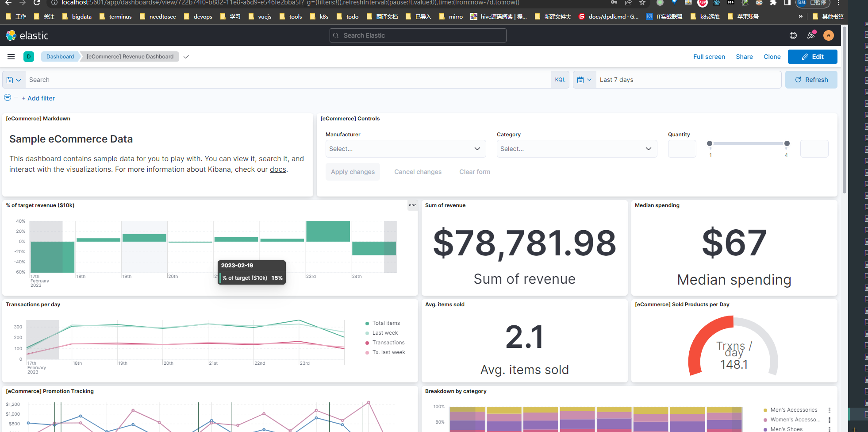Open the share page browser icon
The height and width of the screenshot is (432, 868).
[628, 3]
